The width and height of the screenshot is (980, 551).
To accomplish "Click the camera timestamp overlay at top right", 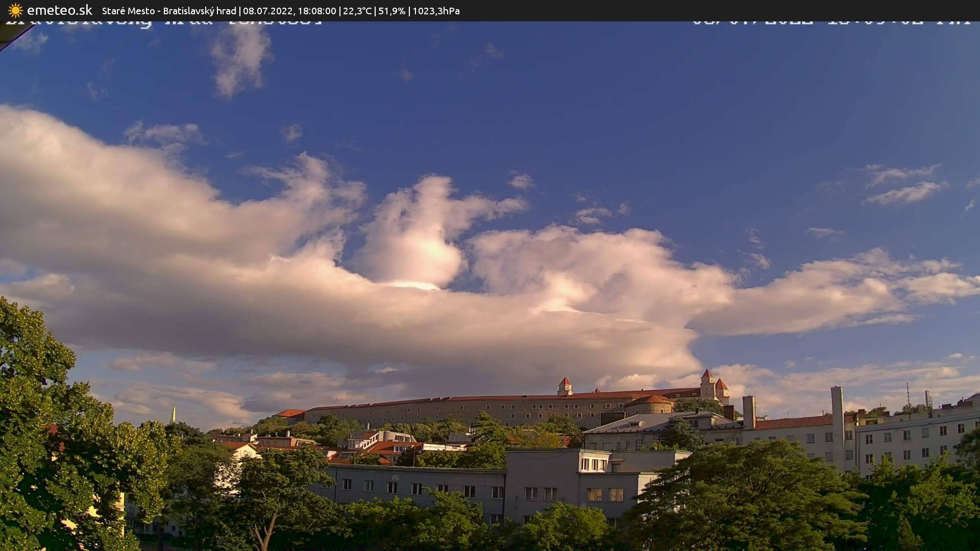I will pyautogui.click(x=831, y=22).
